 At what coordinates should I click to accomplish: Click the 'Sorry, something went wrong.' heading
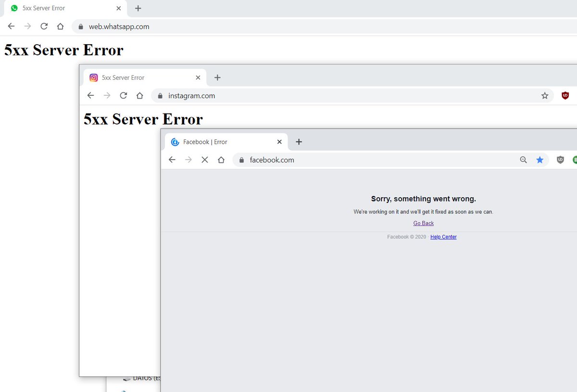(424, 199)
